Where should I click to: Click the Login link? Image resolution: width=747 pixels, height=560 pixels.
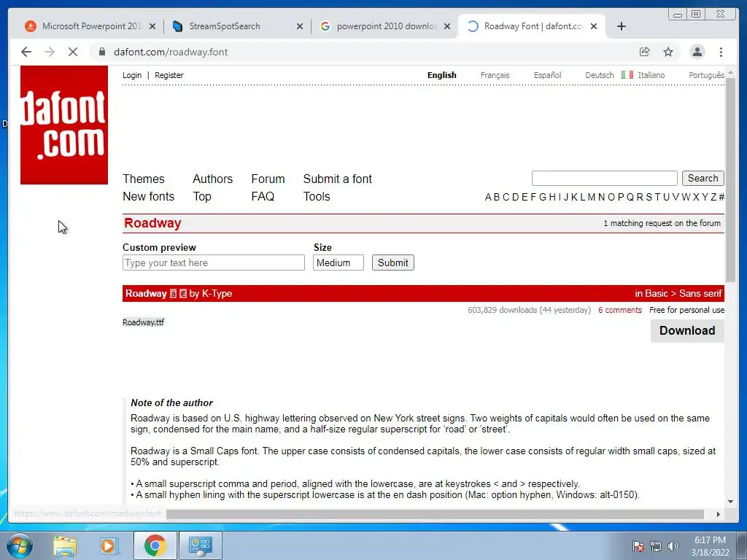[x=132, y=75]
